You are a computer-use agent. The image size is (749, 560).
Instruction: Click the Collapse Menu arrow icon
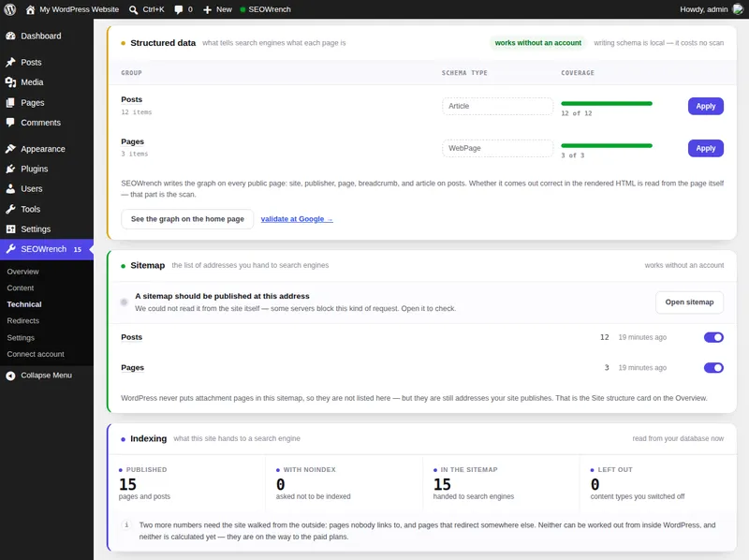click(x=10, y=376)
